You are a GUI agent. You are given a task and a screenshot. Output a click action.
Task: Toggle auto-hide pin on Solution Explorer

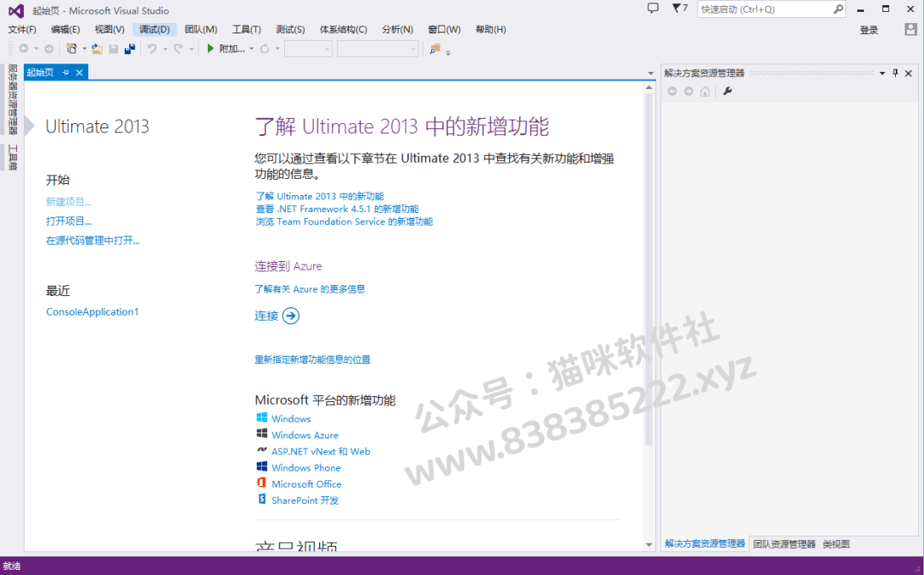point(895,73)
